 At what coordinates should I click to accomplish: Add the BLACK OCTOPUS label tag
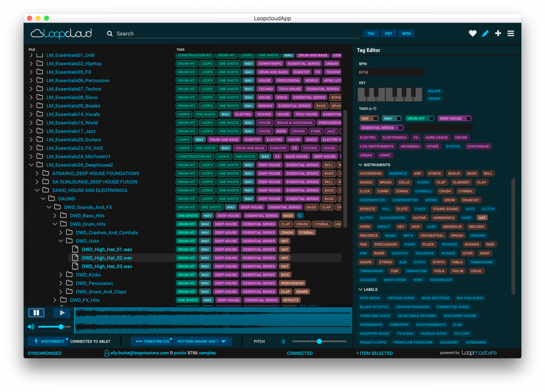pos(374,307)
